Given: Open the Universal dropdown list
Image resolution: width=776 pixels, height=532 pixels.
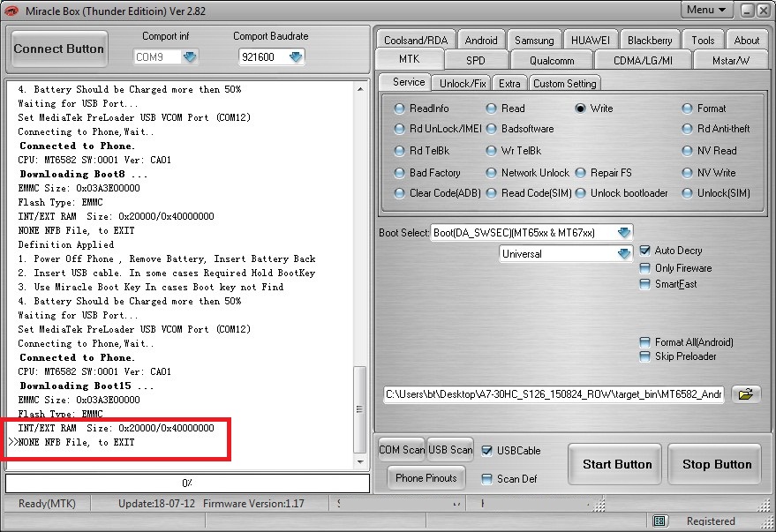Looking at the screenshot, I should [623, 253].
